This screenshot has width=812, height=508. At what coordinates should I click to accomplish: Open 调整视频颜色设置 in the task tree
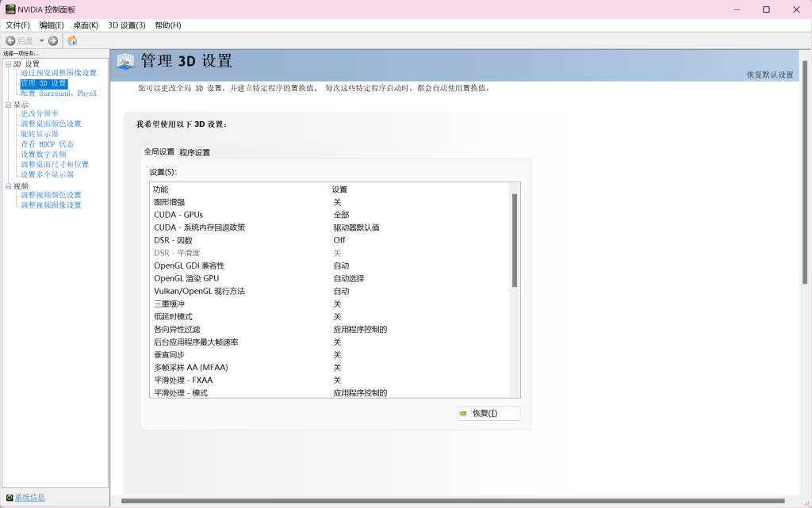pyautogui.click(x=51, y=195)
